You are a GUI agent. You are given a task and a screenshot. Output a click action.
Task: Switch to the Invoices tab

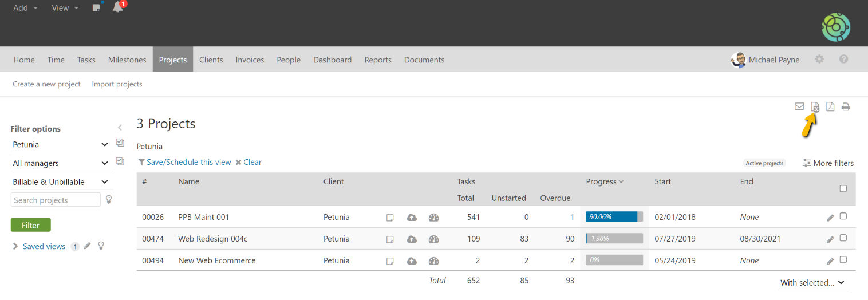point(250,60)
